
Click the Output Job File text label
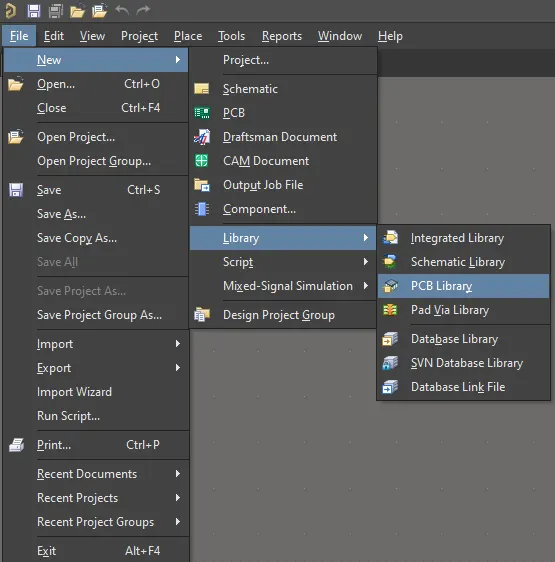(x=263, y=185)
